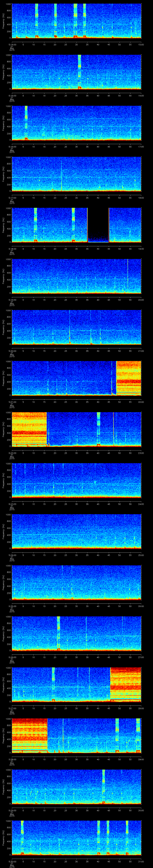Click the black data gap in the 5:18:00 spectrogram

click(x=98, y=225)
